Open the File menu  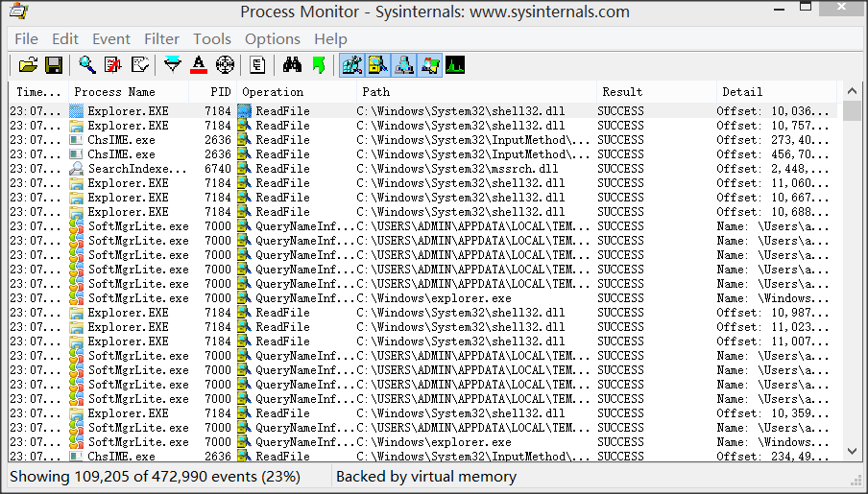click(26, 38)
